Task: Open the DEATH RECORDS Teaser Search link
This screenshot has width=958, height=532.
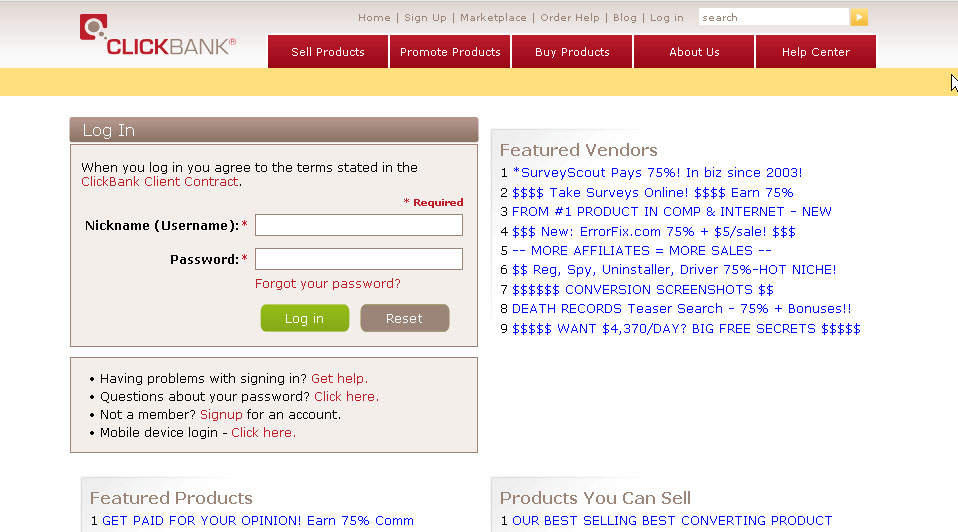Action: coord(681,309)
